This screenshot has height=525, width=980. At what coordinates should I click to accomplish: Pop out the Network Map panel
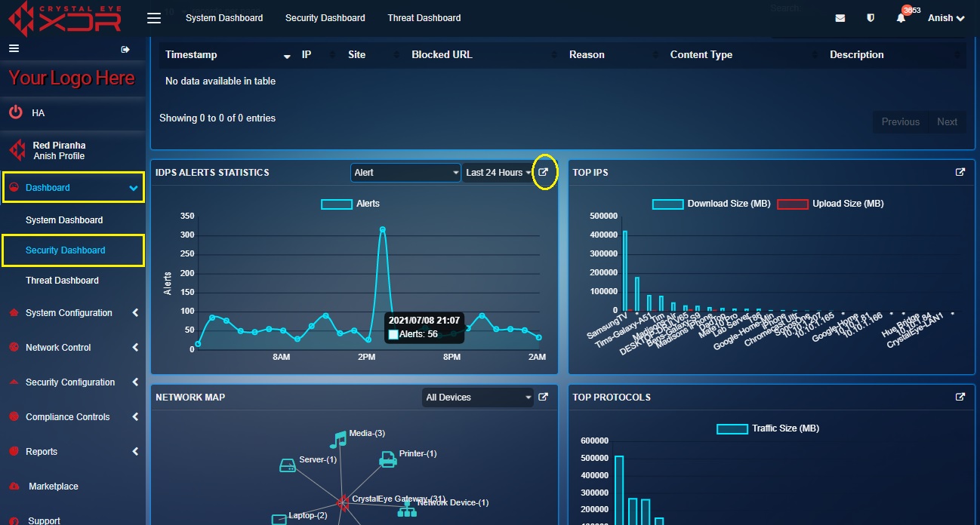[x=543, y=397]
